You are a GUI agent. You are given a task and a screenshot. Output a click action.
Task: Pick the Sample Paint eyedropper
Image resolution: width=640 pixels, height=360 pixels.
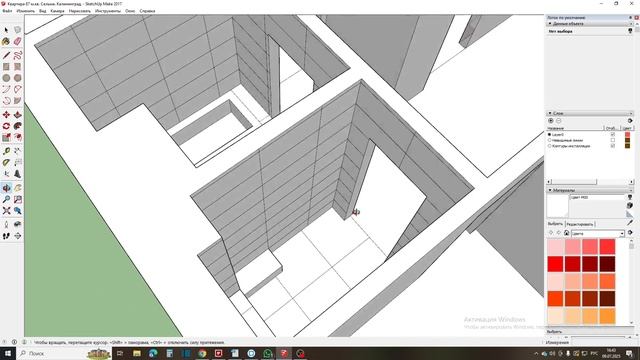[x=630, y=222]
